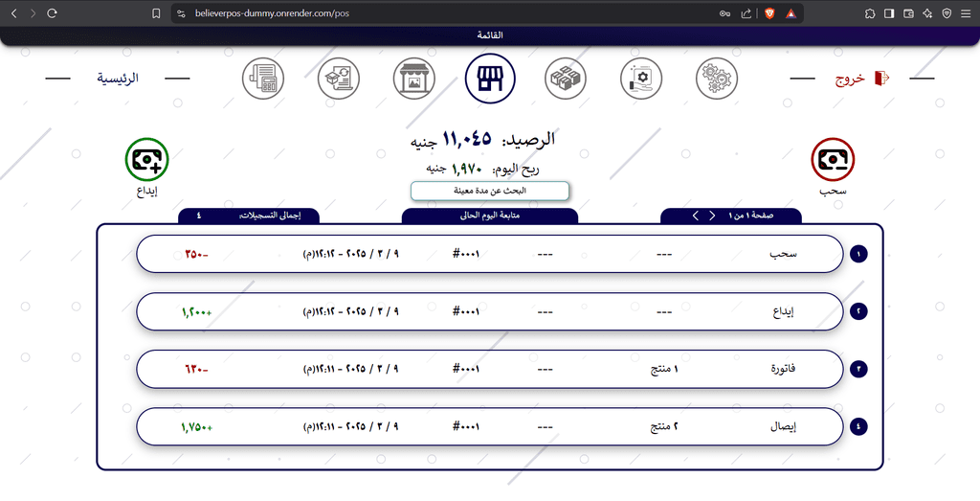Toggle the browser sidebar panel icon
The image size is (980, 501).
coord(889,13)
